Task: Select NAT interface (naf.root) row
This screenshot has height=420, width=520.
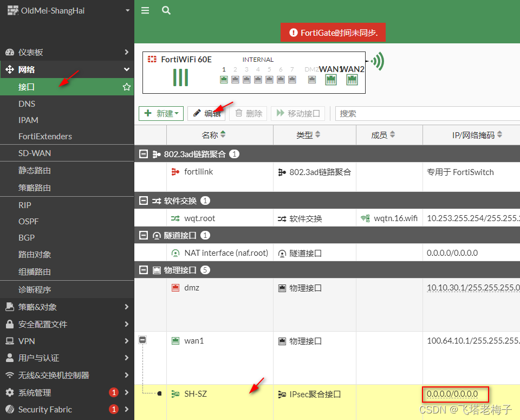Action: [327, 253]
